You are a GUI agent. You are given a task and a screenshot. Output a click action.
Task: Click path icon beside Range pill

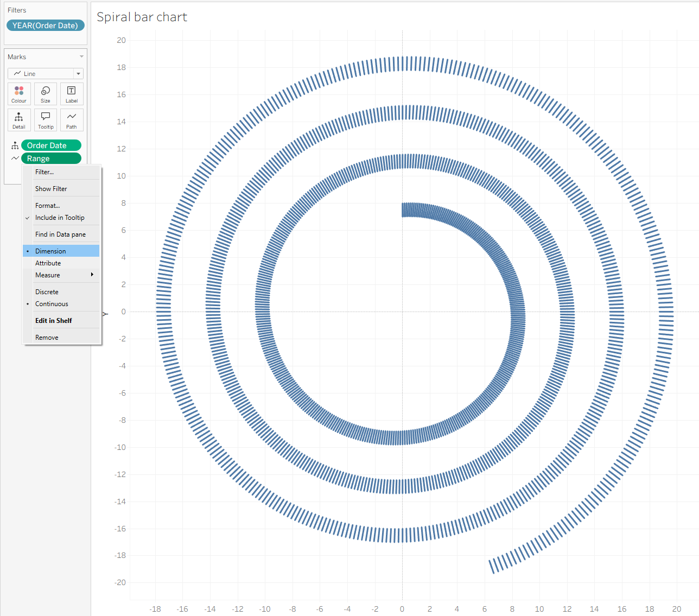coord(15,158)
